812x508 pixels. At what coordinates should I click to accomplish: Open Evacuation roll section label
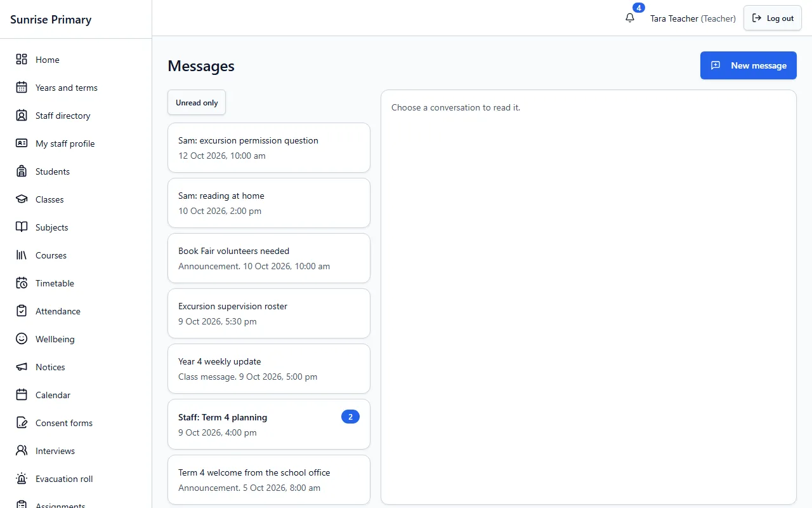click(64, 479)
